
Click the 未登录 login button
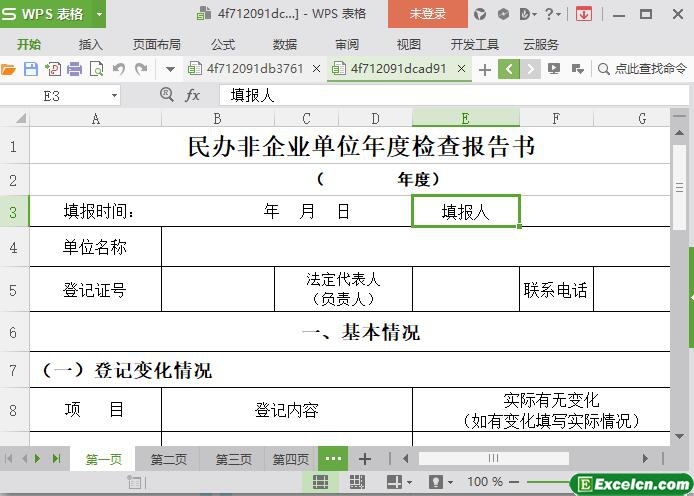[428, 14]
